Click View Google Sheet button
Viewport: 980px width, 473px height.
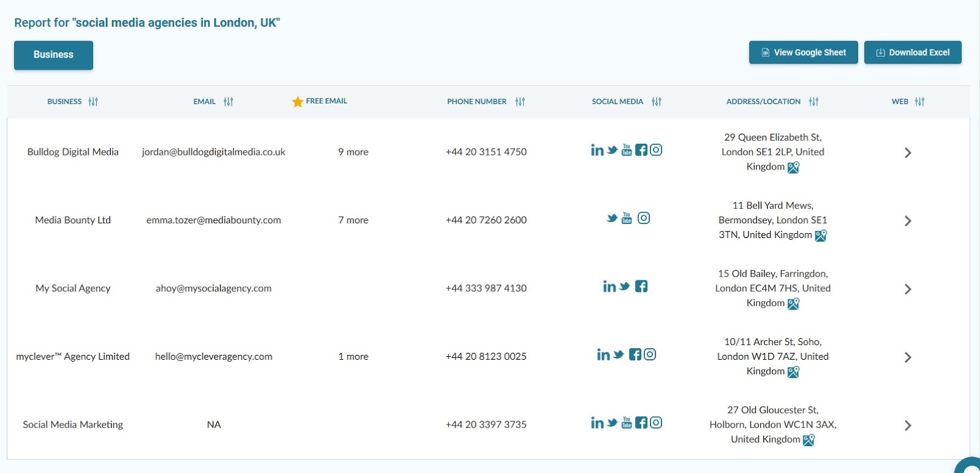click(x=803, y=53)
